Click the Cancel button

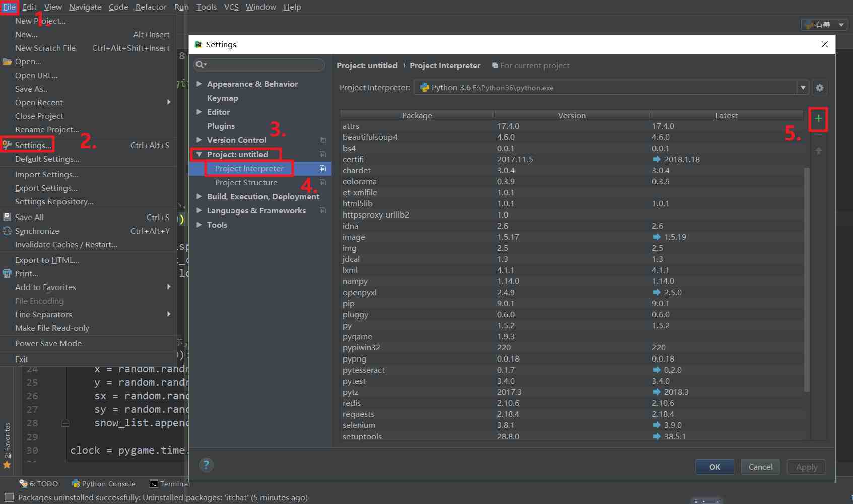(760, 467)
